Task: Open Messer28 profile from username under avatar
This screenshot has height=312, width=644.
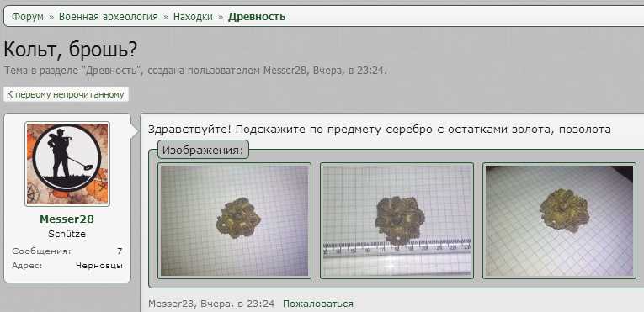Action: (x=67, y=219)
